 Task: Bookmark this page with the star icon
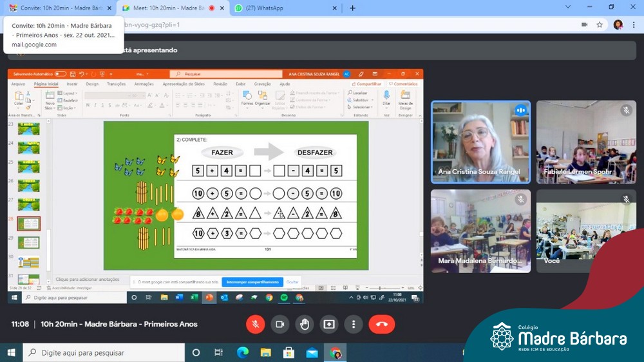point(600,24)
